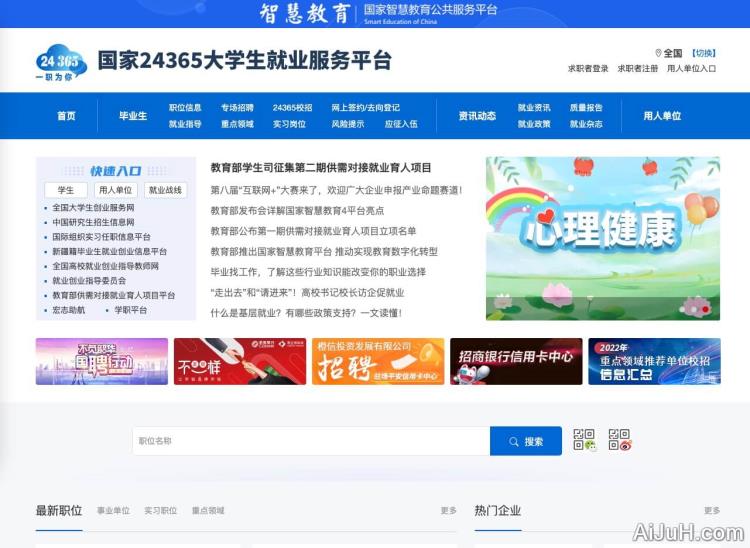Open news 走出去和请进来 访企促就业
The image size is (750, 548).
click(308, 293)
